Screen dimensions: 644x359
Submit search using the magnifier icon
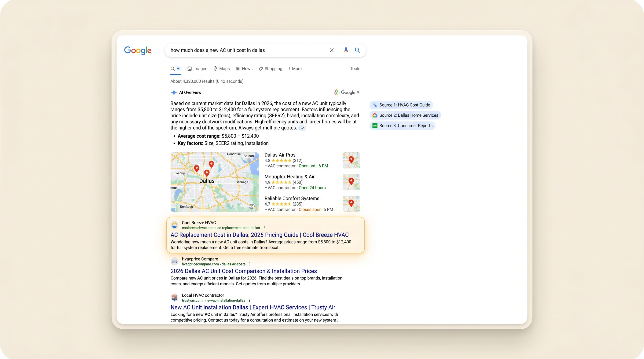click(358, 50)
